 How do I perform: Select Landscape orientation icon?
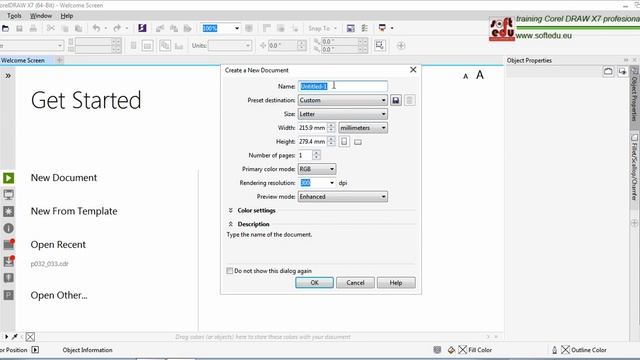358,142
